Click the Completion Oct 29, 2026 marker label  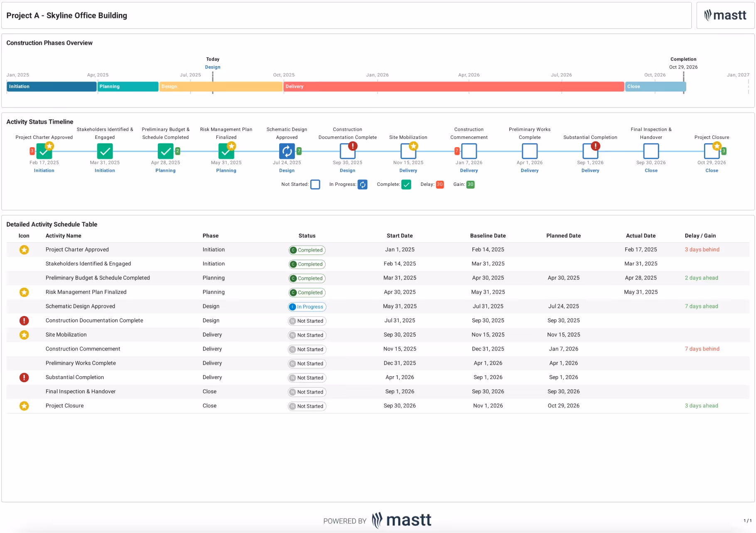coord(683,63)
